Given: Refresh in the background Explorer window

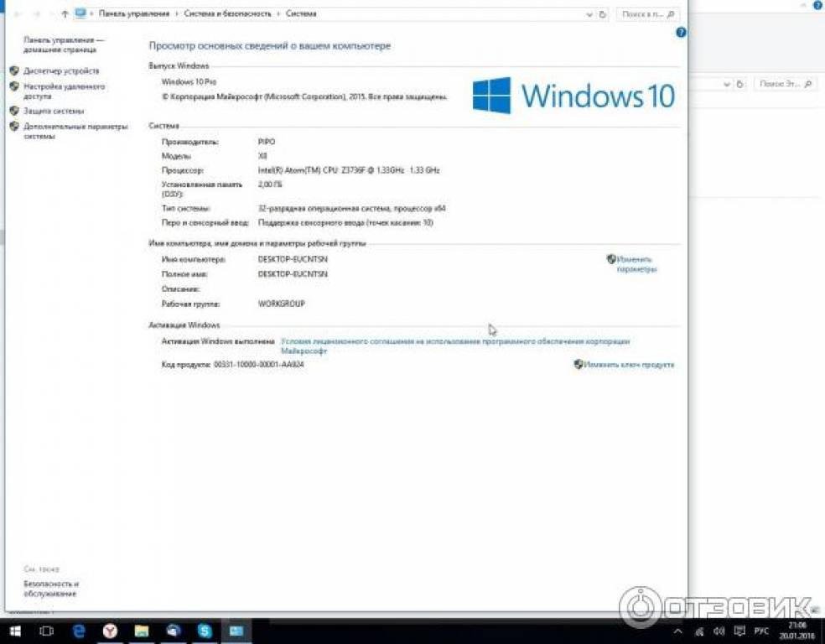Looking at the screenshot, I should [740, 84].
